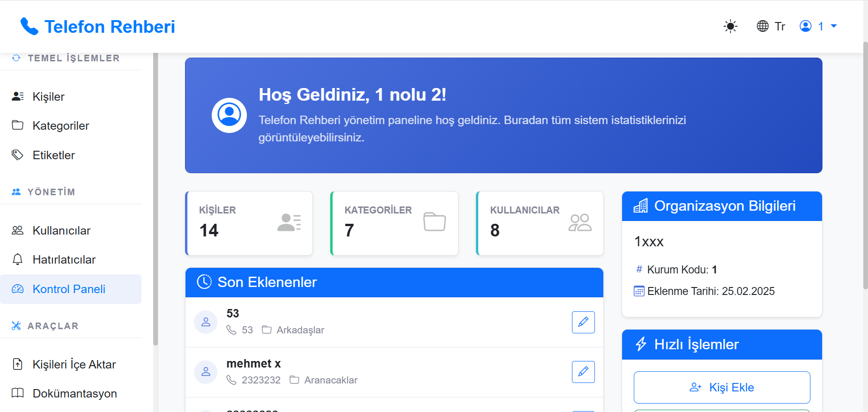Click the Etiketler tag icon
Viewport: 868px width, 412px height.
18,155
